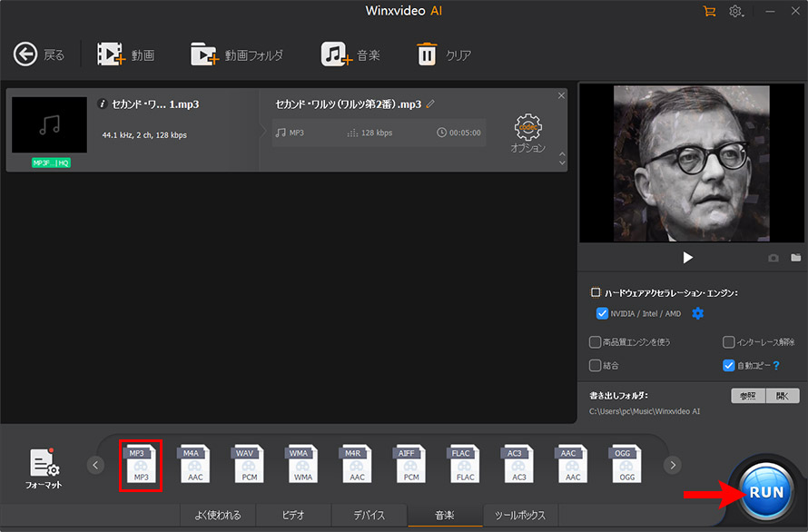Enable 高品質エンジンを使う checkbox
This screenshot has width=808, height=532.
596,341
